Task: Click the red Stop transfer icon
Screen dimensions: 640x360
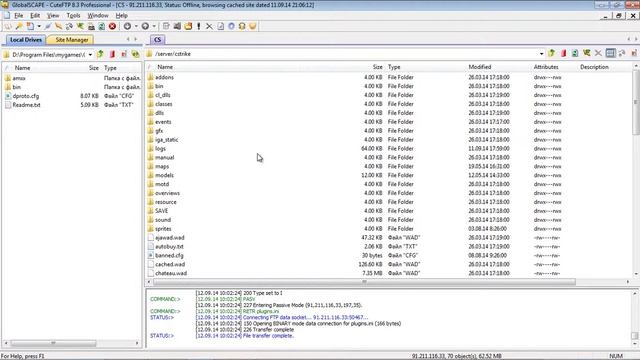Action: point(112,26)
